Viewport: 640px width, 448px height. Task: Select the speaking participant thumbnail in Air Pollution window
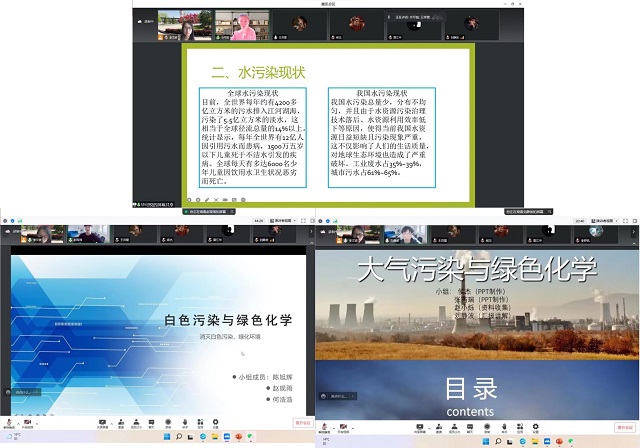(404, 234)
